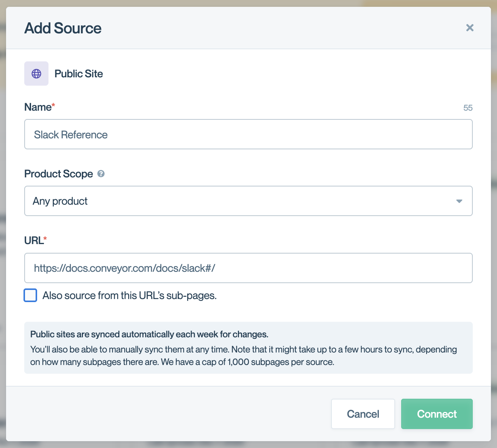Click the X to dismiss Add Source
Image resolution: width=497 pixels, height=448 pixels.
tap(470, 28)
